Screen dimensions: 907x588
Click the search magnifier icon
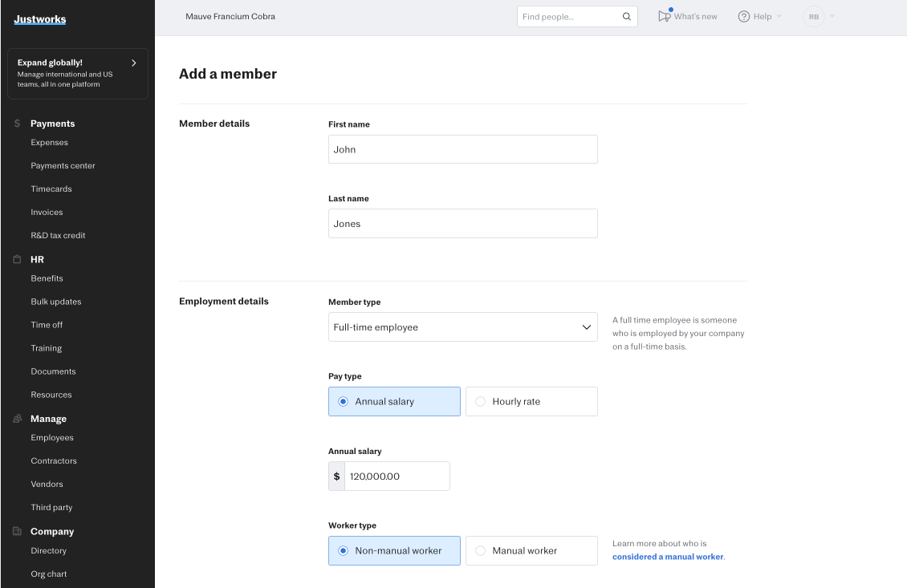click(627, 17)
